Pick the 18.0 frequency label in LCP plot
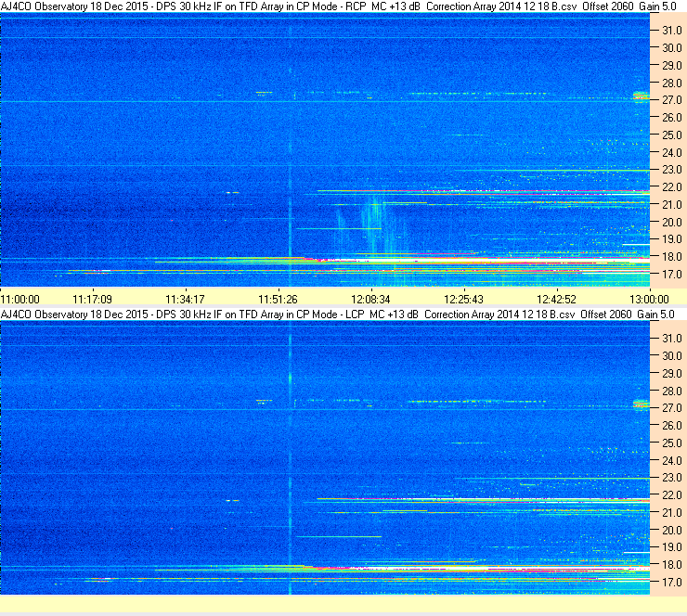 671,565
